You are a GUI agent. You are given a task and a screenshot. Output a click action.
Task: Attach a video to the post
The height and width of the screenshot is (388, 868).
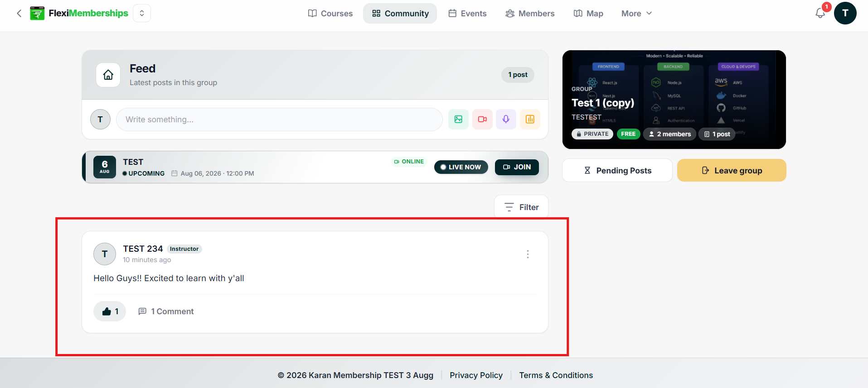tap(482, 120)
